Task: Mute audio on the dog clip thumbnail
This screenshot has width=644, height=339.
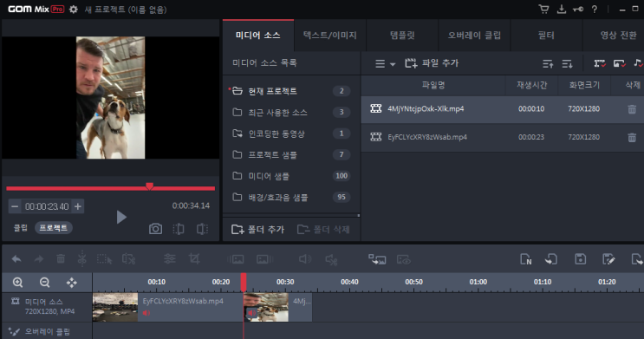Action: pyautogui.click(x=251, y=314)
